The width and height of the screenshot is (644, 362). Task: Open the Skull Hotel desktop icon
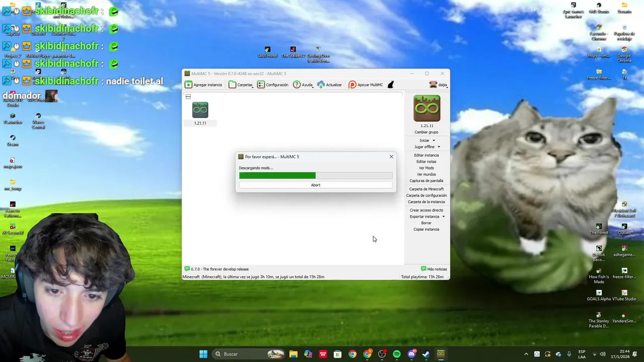click(x=268, y=52)
